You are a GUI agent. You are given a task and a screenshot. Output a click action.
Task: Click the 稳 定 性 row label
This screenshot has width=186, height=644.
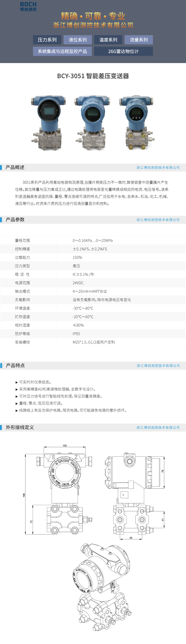pos(22,275)
